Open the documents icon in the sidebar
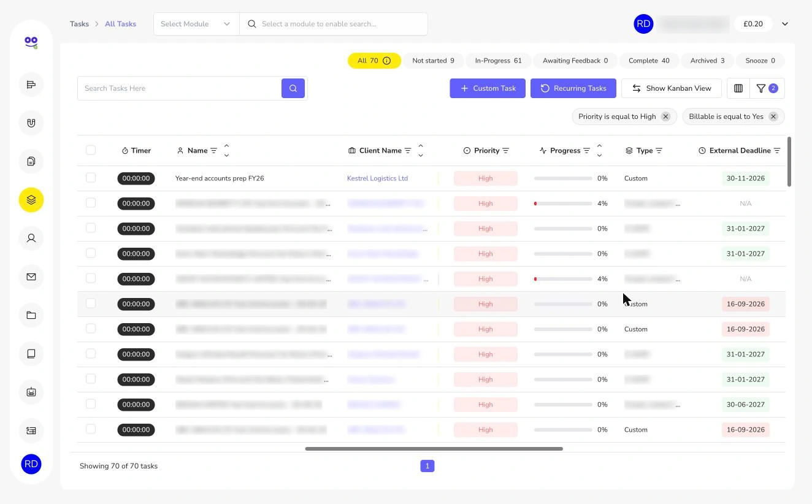Image resolution: width=812 pixels, height=504 pixels. 31,161
